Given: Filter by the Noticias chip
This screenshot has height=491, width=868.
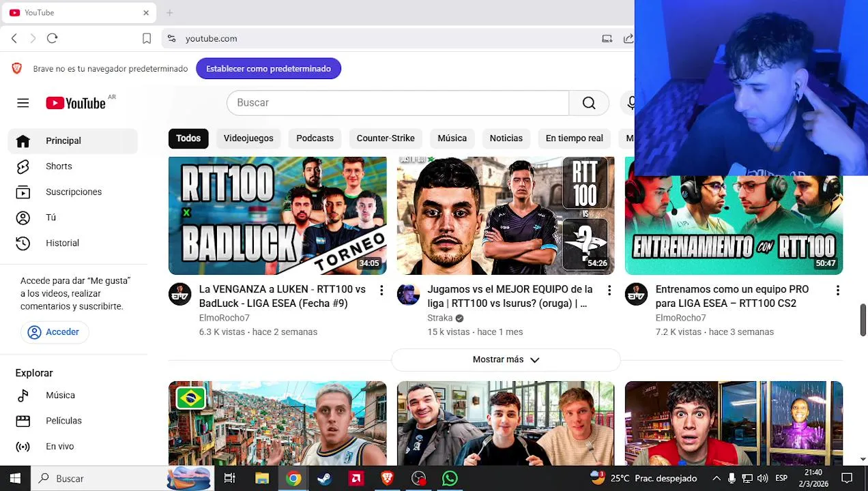Looking at the screenshot, I should click(x=506, y=138).
